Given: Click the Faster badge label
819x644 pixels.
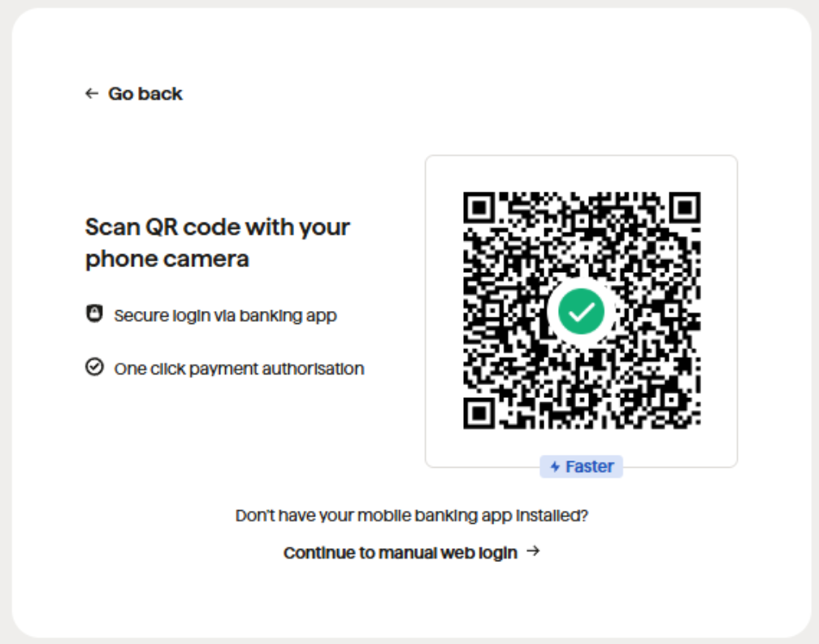Looking at the screenshot, I should (x=582, y=467).
